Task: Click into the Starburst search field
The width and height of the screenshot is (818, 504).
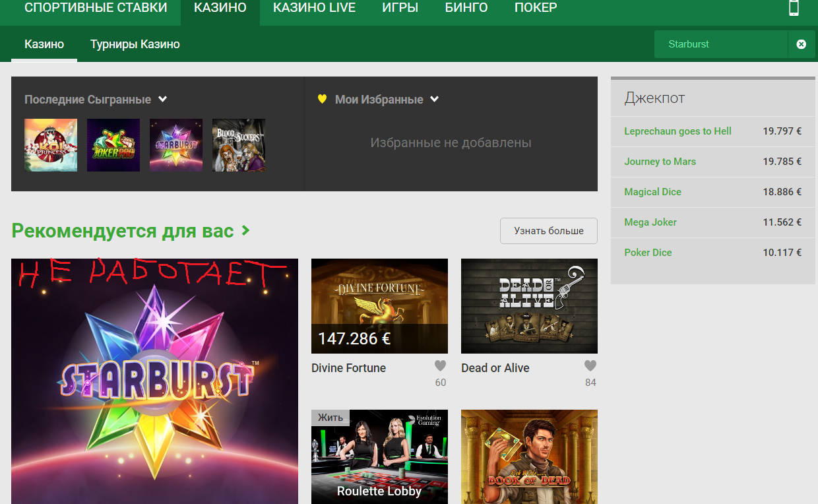Action: point(721,44)
